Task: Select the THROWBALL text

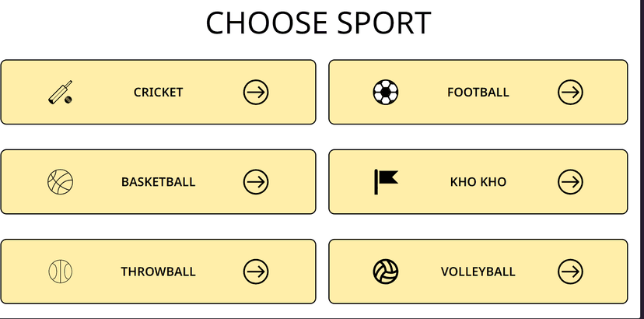Action: coord(158,272)
